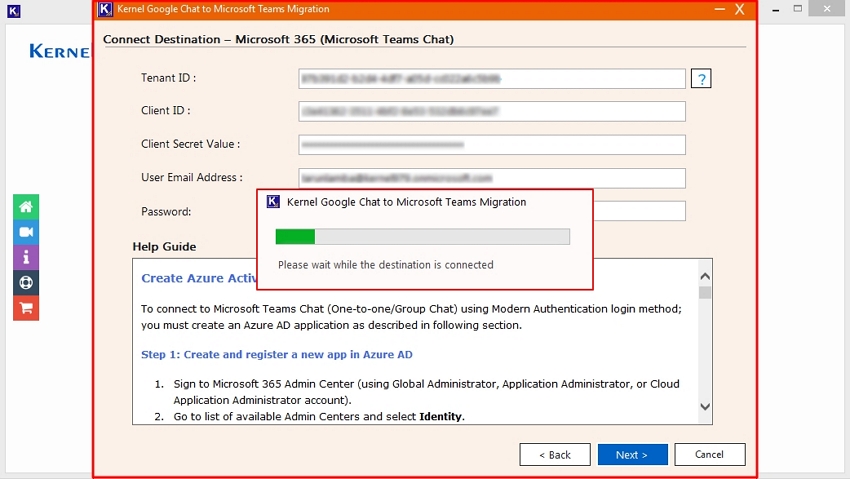Click the help guide scroll down arrow
The height and width of the screenshot is (479, 850).
coord(705,406)
